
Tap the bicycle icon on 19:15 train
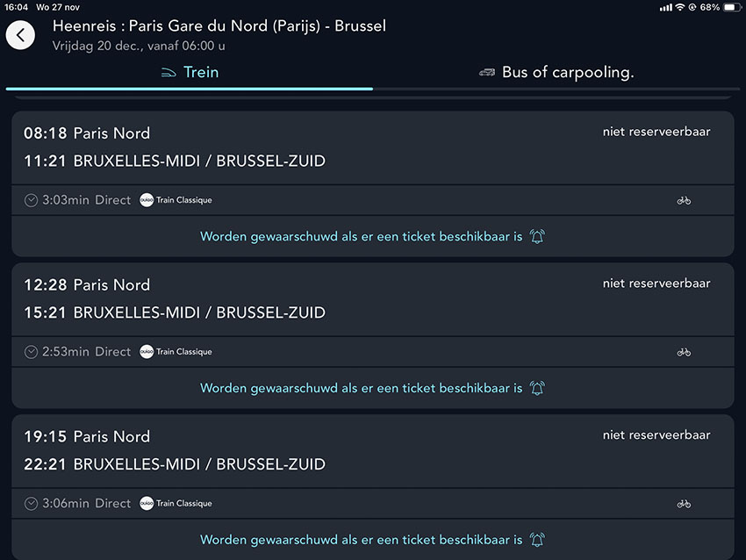coord(684,503)
